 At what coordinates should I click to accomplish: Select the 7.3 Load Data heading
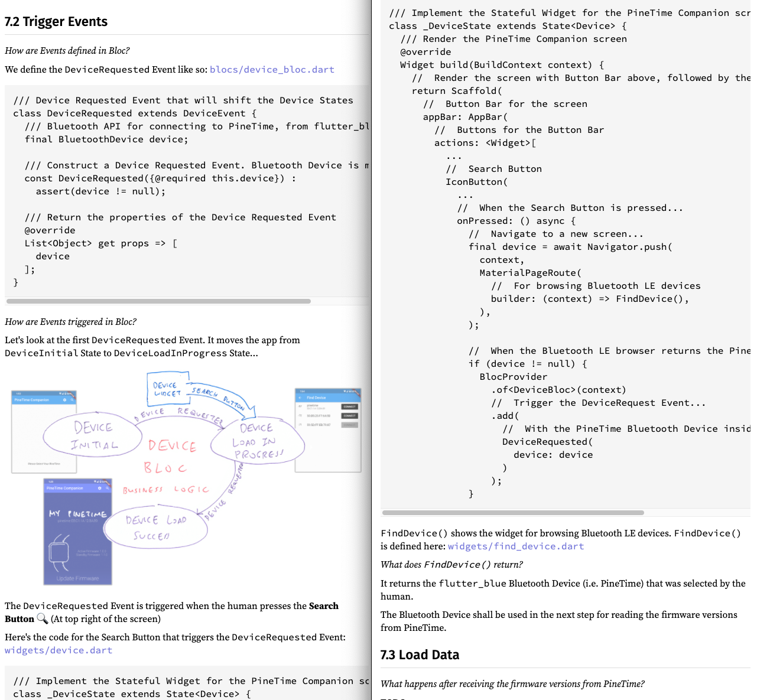coord(420,655)
